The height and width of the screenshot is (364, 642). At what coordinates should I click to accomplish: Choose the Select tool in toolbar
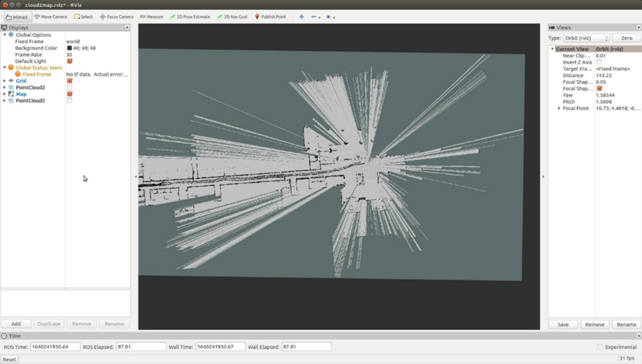tap(83, 17)
